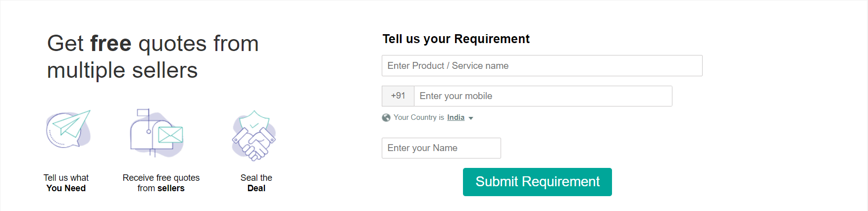The width and height of the screenshot is (868, 211).
Task: Click the 'Tell us what You Need' label
Action: [66, 183]
